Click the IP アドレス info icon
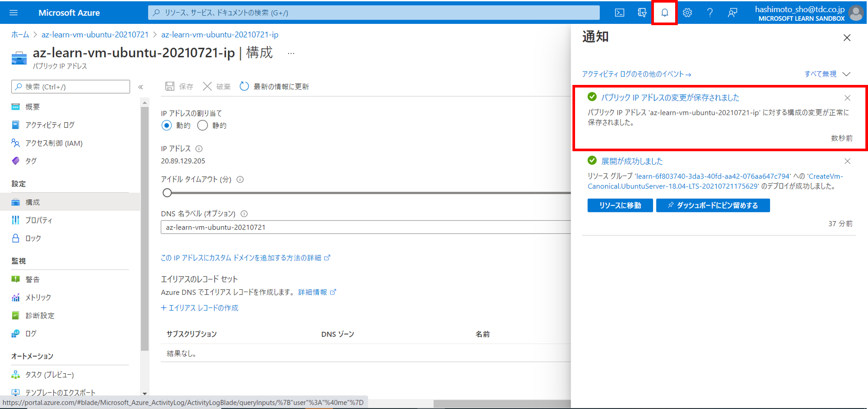The image size is (868, 409). [199, 149]
